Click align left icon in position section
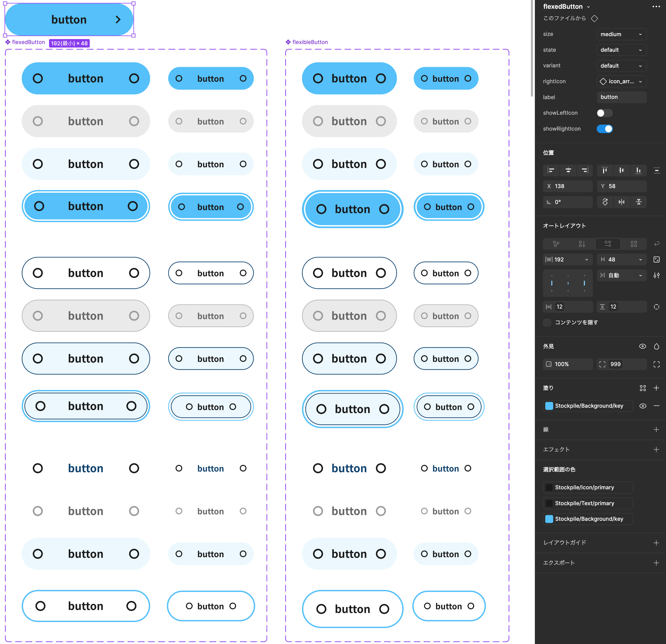The image size is (666, 644). click(551, 171)
